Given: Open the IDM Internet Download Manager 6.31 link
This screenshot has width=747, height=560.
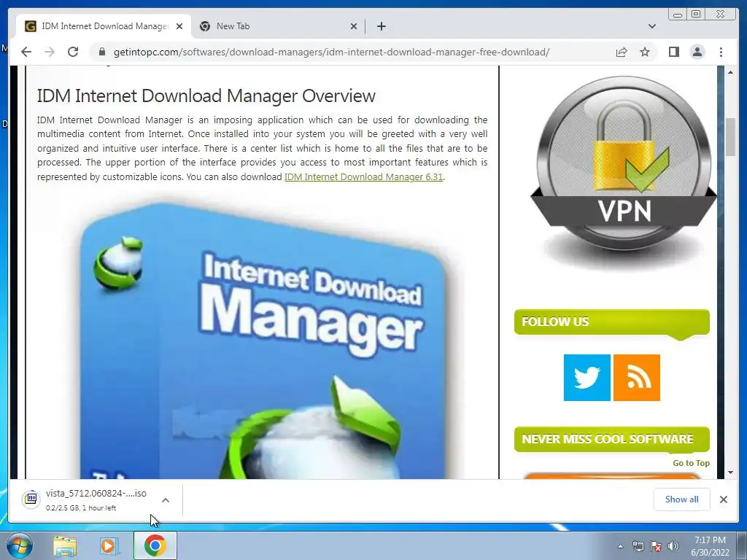Looking at the screenshot, I should click(363, 176).
